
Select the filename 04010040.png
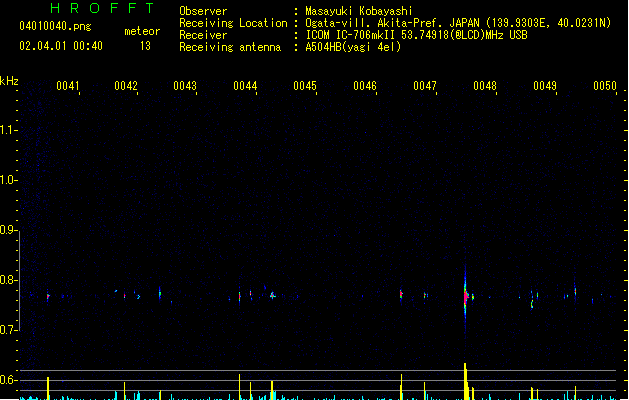[55, 26]
